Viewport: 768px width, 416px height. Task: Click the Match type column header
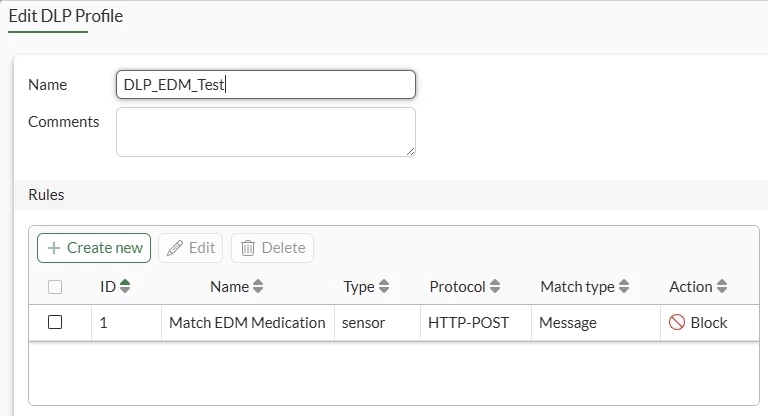click(577, 287)
